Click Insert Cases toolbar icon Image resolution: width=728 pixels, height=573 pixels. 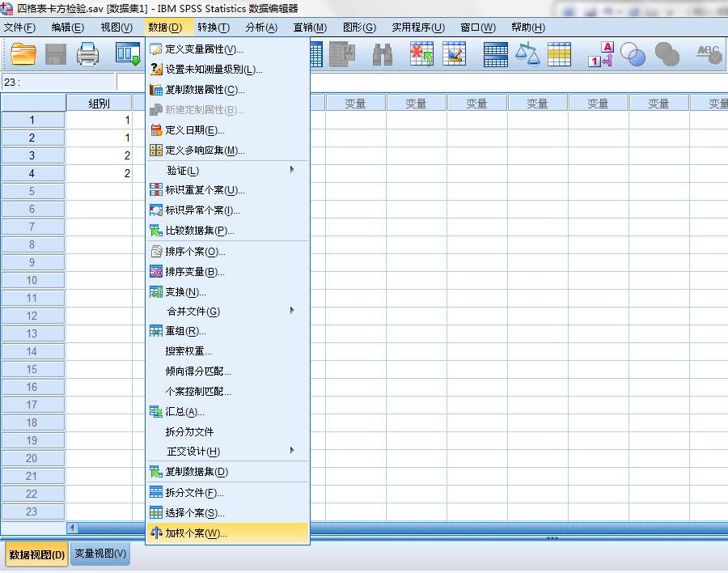pyautogui.click(x=421, y=54)
